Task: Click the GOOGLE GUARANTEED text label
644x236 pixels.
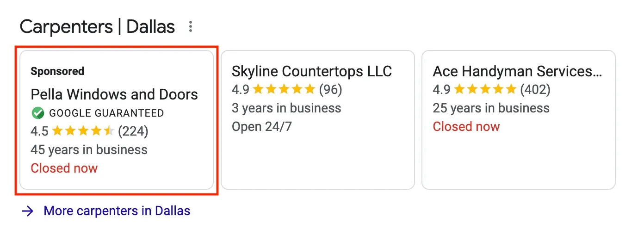Action: click(106, 113)
